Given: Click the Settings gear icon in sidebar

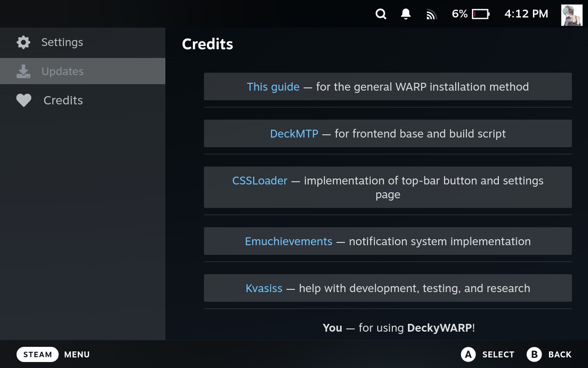Looking at the screenshot, I should click(x=23, y=42).
